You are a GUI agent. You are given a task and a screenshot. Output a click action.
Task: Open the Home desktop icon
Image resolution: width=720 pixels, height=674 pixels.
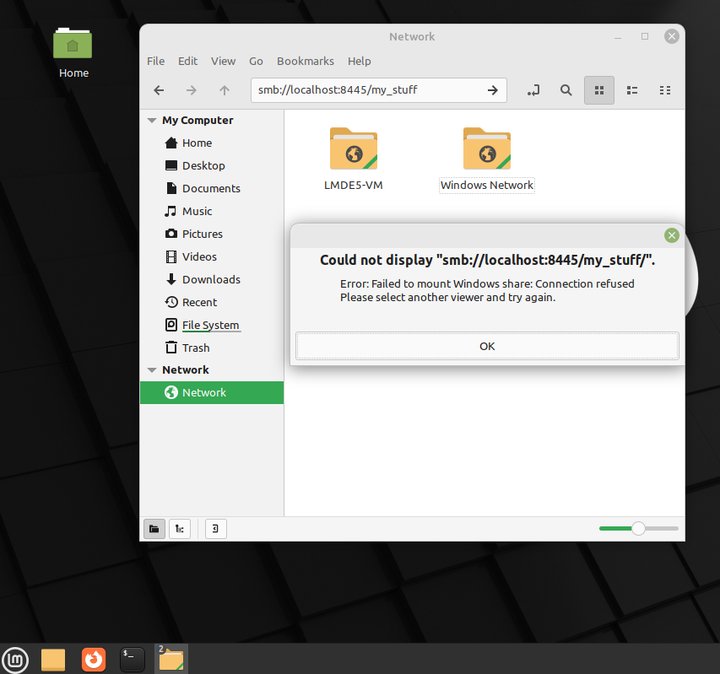coord(73,53)
